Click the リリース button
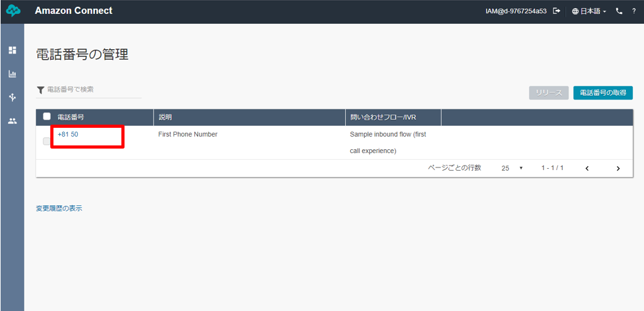The height and width of the screenshot is (311, 644). point(548,93)
